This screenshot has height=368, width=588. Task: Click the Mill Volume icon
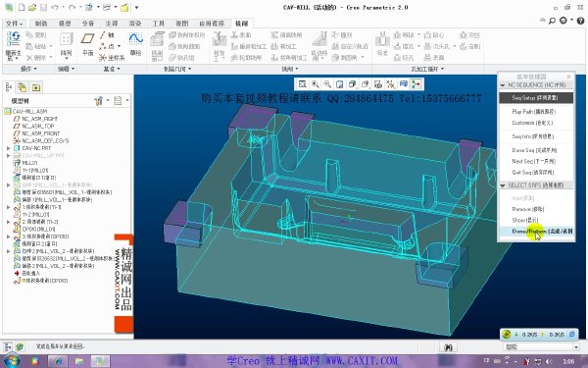point(187,35)
